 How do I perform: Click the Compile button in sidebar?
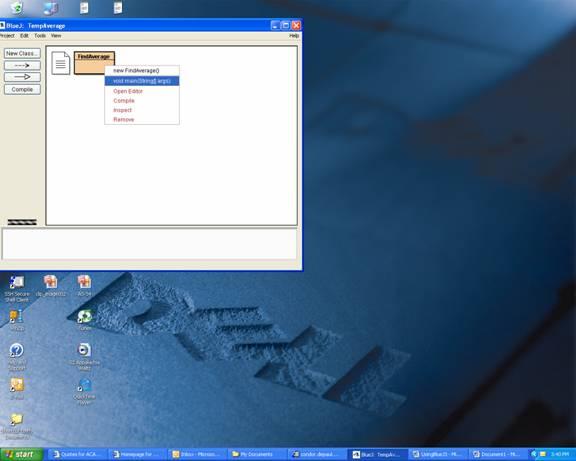pyautogui.click(x=22, y=89)
